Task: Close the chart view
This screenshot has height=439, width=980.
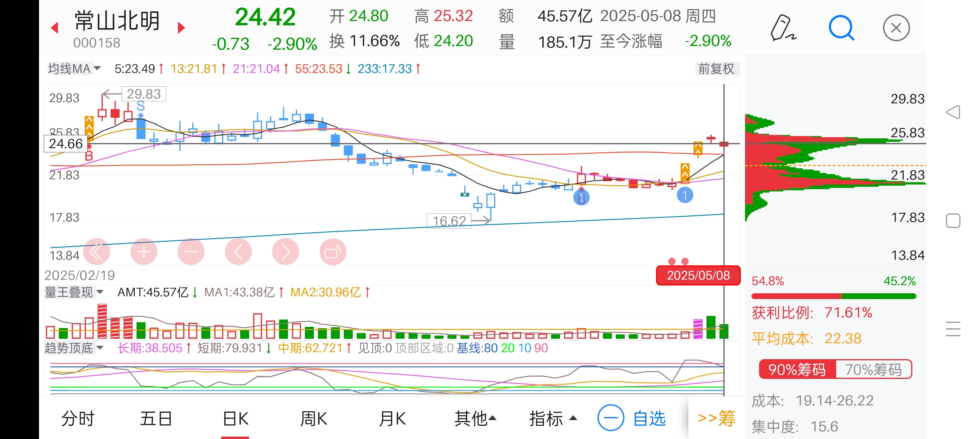Action: pyautogui.click(x=896, y=27)
